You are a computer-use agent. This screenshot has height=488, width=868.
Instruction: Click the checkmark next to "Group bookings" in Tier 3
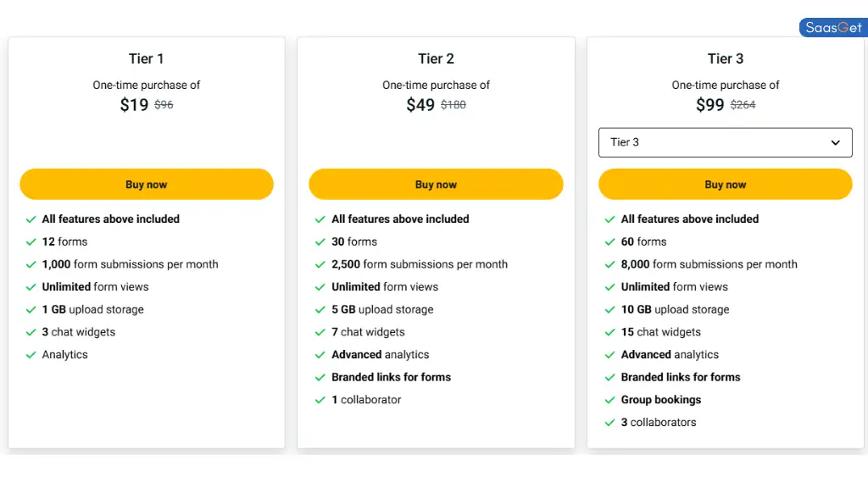click(609, 399)
